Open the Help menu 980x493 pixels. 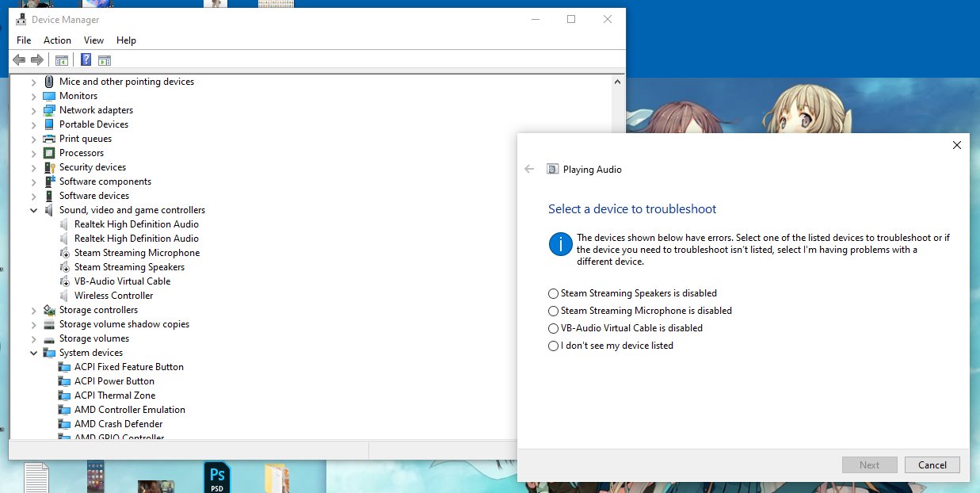click(126, 40)
